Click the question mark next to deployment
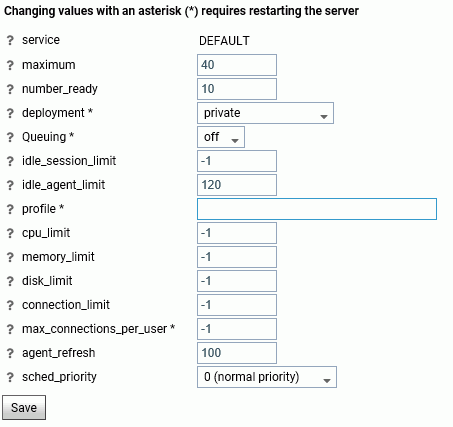This screenshot has width=453, height=427. 10,113
